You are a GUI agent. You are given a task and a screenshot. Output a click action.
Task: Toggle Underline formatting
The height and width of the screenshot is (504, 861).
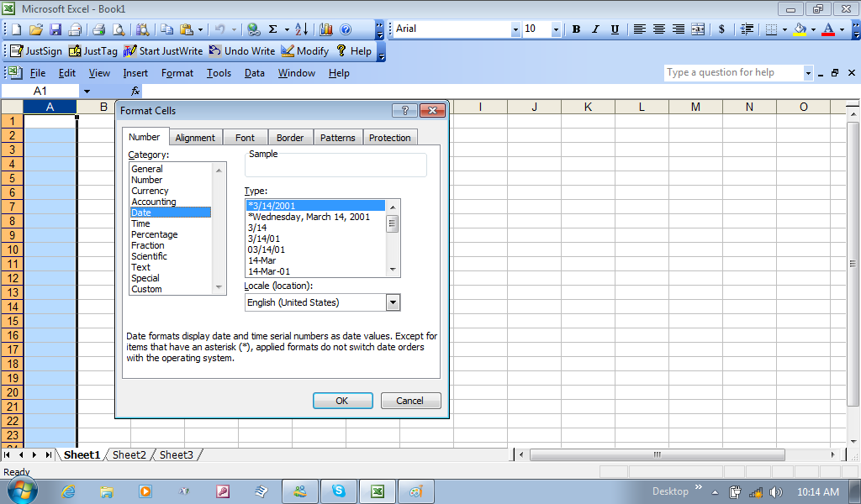point(615,29)
